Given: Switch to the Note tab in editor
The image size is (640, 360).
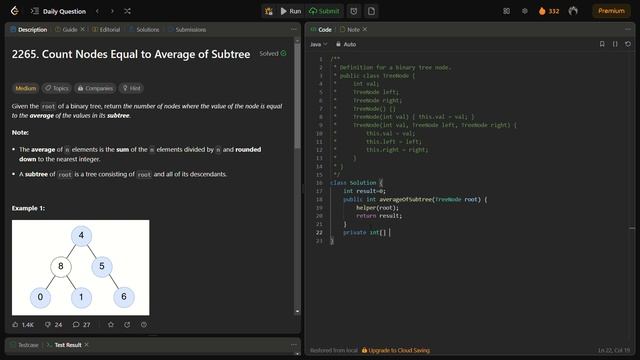Looking at the screenshot, I should [350, 29].
